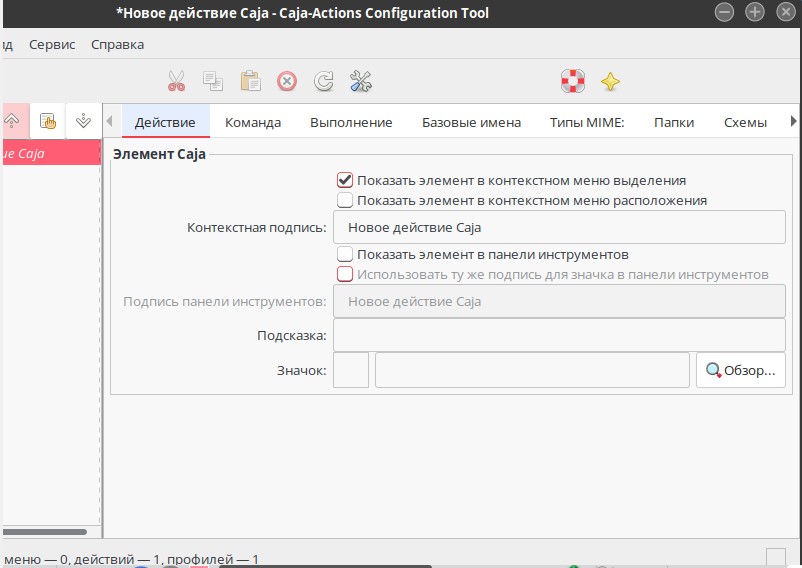Click the Paste clipboard toolbar icon

click(x=251, y=81)
